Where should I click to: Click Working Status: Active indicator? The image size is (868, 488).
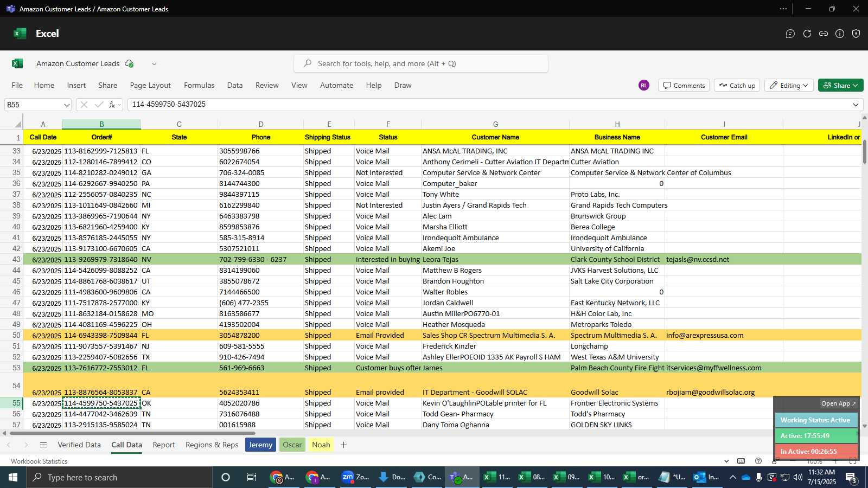[815, 420]
